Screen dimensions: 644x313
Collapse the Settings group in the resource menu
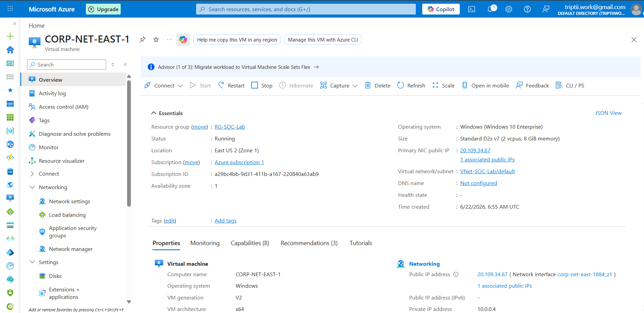pyautogui.click(x=32, y=262)
